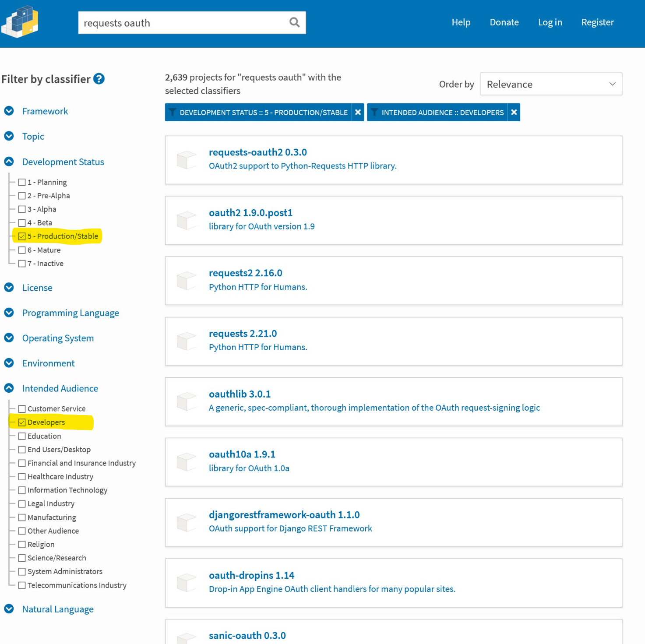Go to Log in
This screenshot has width=645, height=644.
click(550, 22)
